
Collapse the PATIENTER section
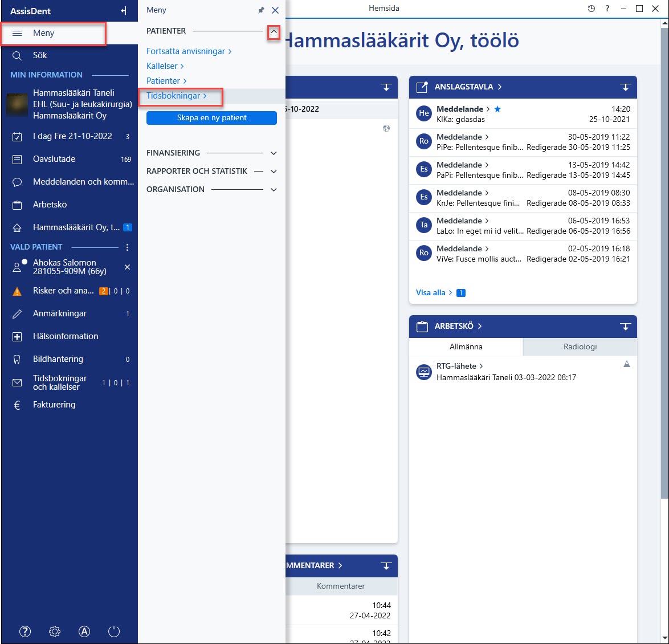click(x=274, y=32)
